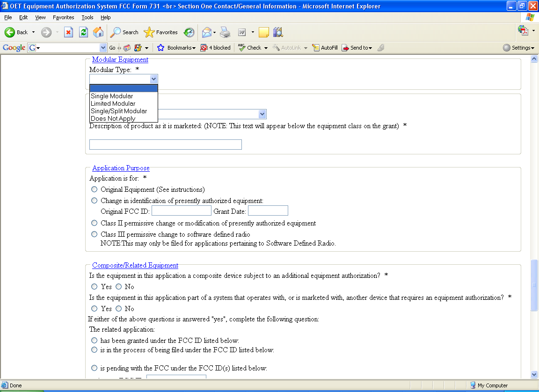Open the Tools menu
This screenshot has height=392, width=539.
point(87,17)
